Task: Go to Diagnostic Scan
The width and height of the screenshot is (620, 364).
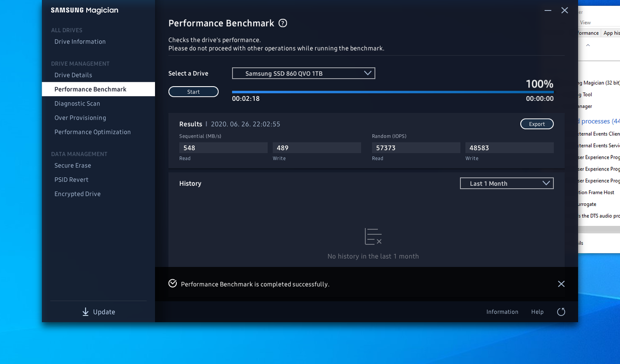Action: (x=77, y=104)
